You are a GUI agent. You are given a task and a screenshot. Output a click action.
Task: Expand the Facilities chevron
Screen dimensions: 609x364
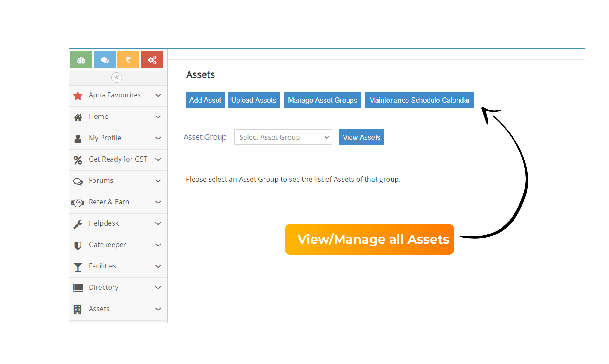tap(158, 266)
